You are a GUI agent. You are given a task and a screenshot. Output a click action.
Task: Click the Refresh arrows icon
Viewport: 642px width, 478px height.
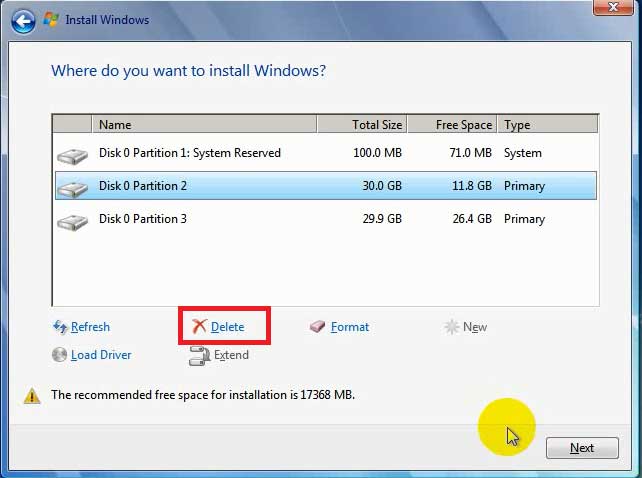pos(59,327)
